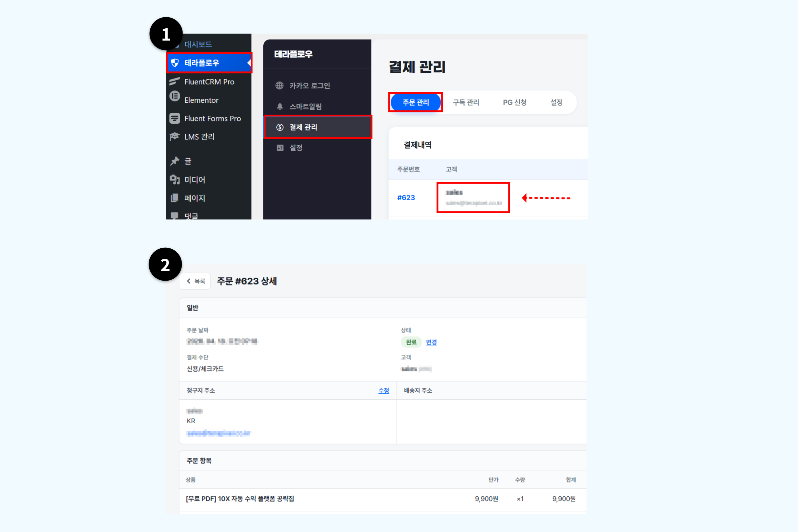Image resolution: width=798 pixels, height=532 pixels.
Task: Click the pin icon beside 글
Action: (x=175, y=161)
